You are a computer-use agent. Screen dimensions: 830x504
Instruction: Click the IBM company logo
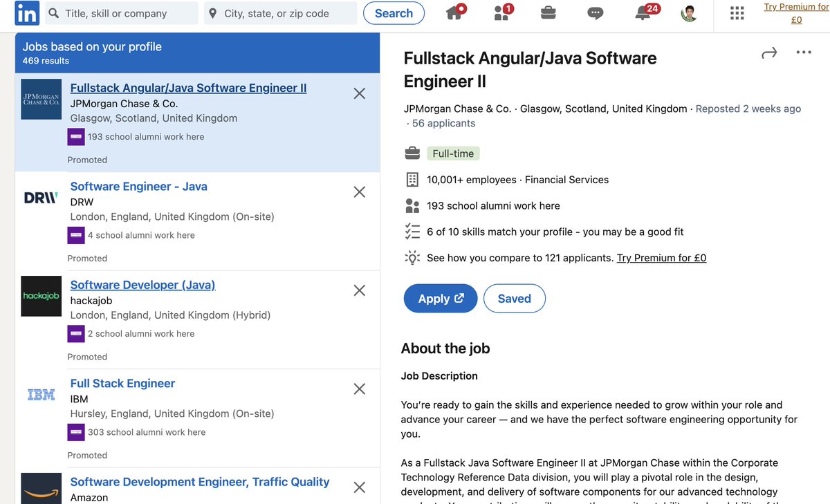pos(41,395)
